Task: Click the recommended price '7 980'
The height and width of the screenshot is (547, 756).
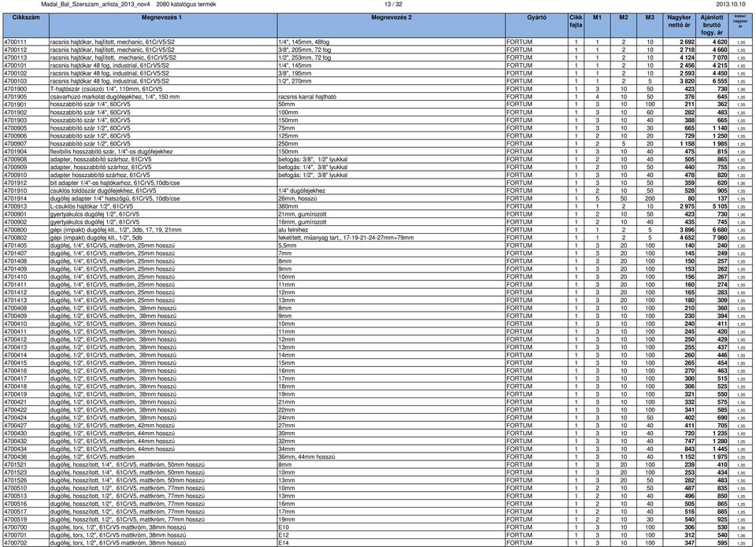Action: coord(719,238)
